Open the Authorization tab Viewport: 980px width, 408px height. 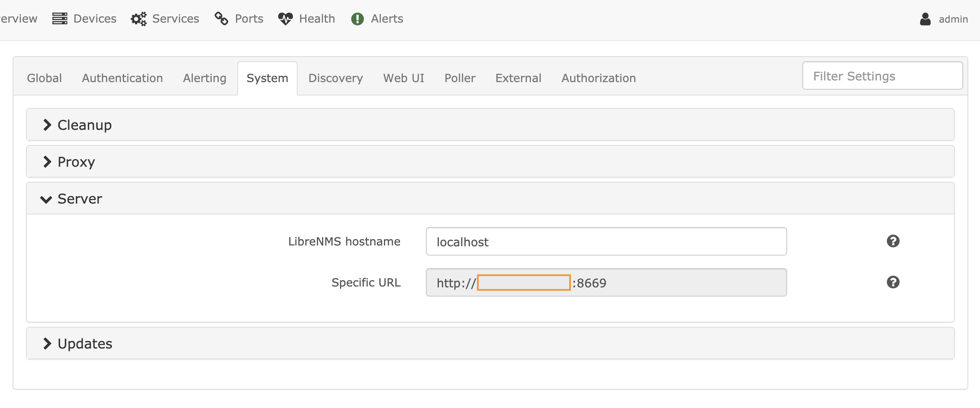[599, 78]
